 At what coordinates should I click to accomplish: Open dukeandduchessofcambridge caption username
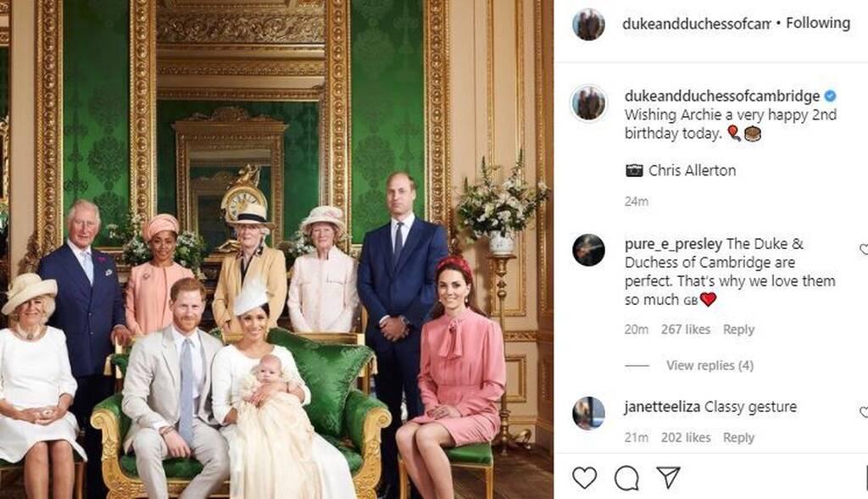[722, 96]
